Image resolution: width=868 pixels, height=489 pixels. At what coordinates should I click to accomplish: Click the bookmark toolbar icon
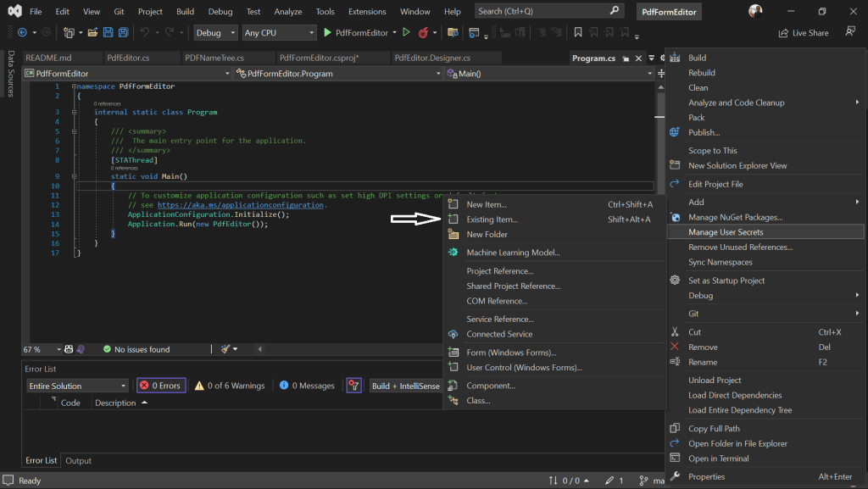click(x=578, y=33)
